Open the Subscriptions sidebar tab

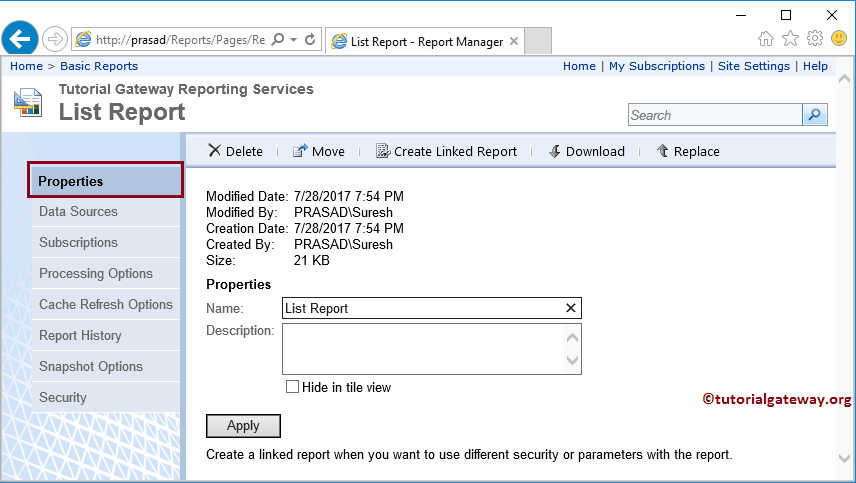[x=105, y=242]
